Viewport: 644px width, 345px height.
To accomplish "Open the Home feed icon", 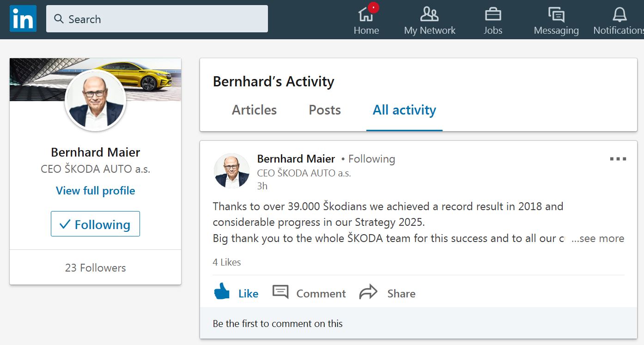I will 366,15.
